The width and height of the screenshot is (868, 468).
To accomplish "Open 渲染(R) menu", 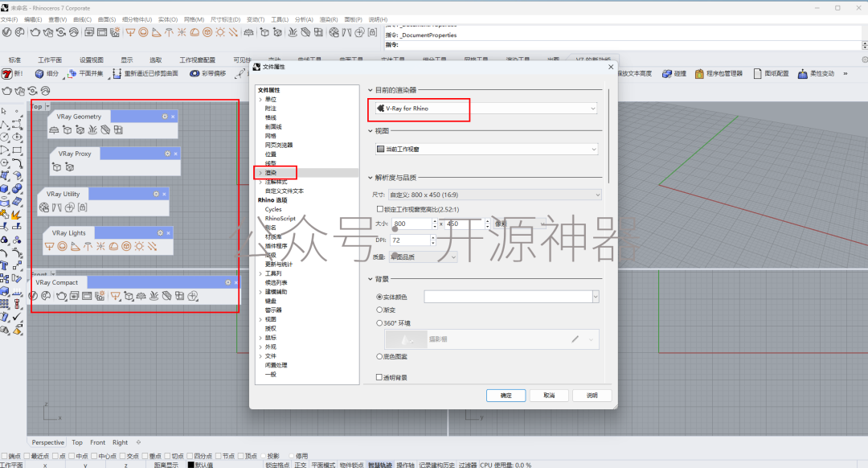I will (329, 19).
